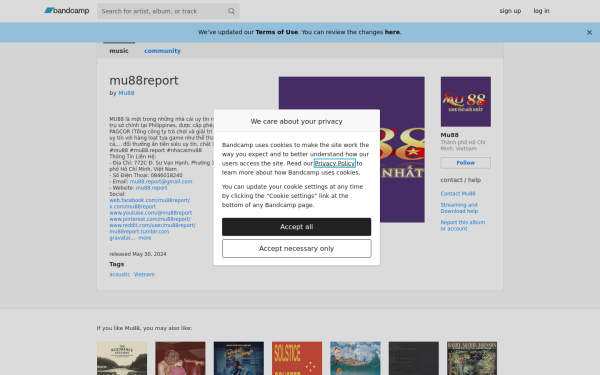
Task: Click the Mu88 name under profile image
Action: [x=449, y=135]
